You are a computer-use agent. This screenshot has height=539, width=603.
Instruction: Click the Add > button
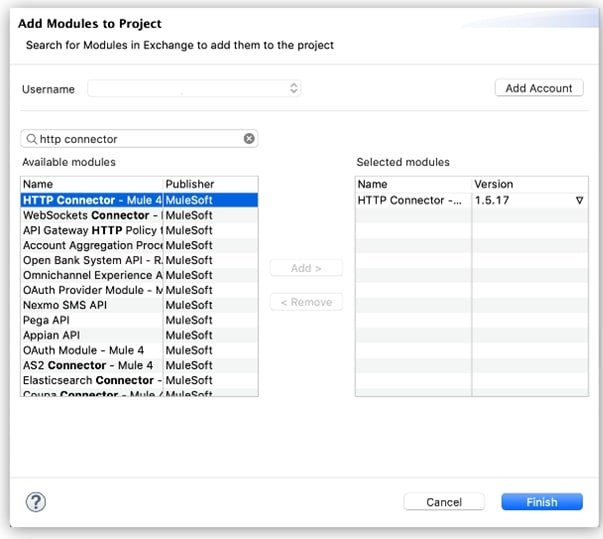[306, 268]
